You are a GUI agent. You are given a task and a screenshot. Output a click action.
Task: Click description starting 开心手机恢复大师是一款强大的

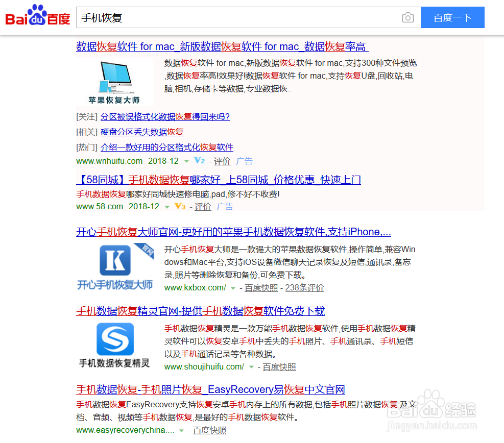pyautogui.click(x=290, y=262)
